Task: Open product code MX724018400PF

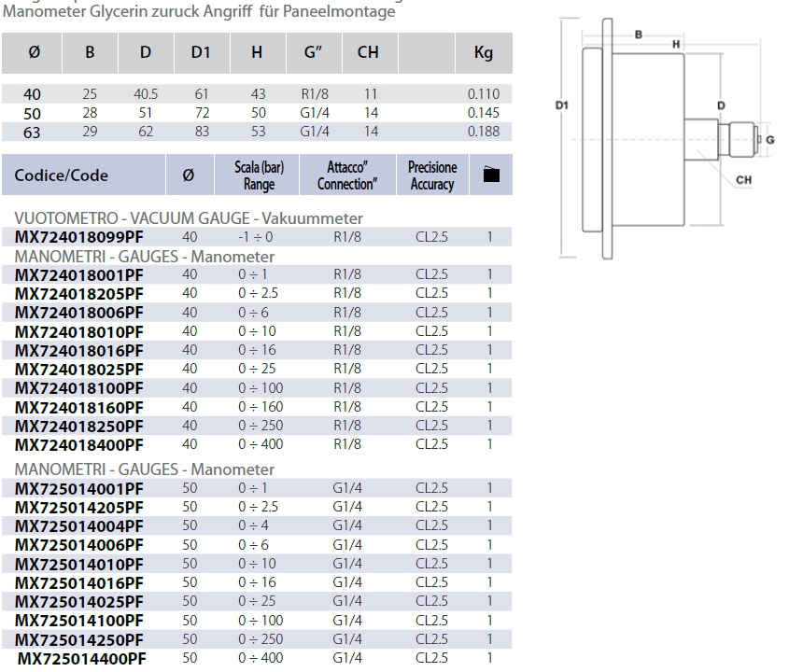Action: 79,445
